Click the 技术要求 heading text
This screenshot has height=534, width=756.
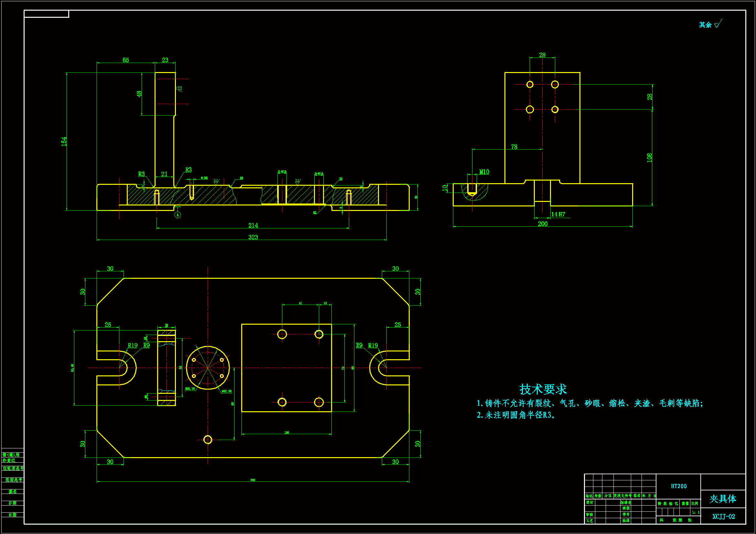pos(543,389)
